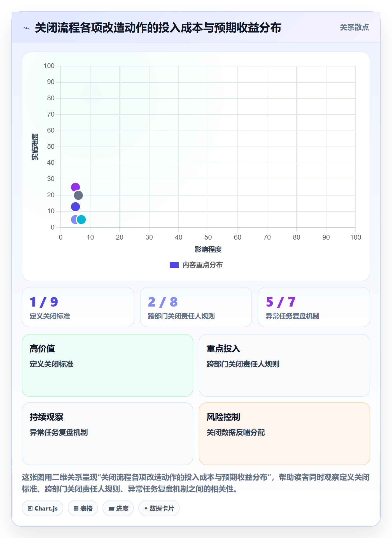Select the 高价值 quadrant card

108,365
